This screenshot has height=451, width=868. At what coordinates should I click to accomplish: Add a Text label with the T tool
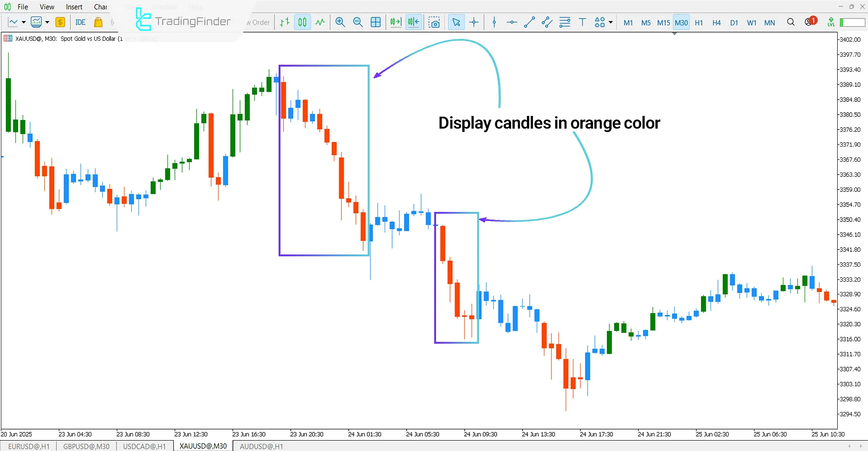(x=582, y=22)
